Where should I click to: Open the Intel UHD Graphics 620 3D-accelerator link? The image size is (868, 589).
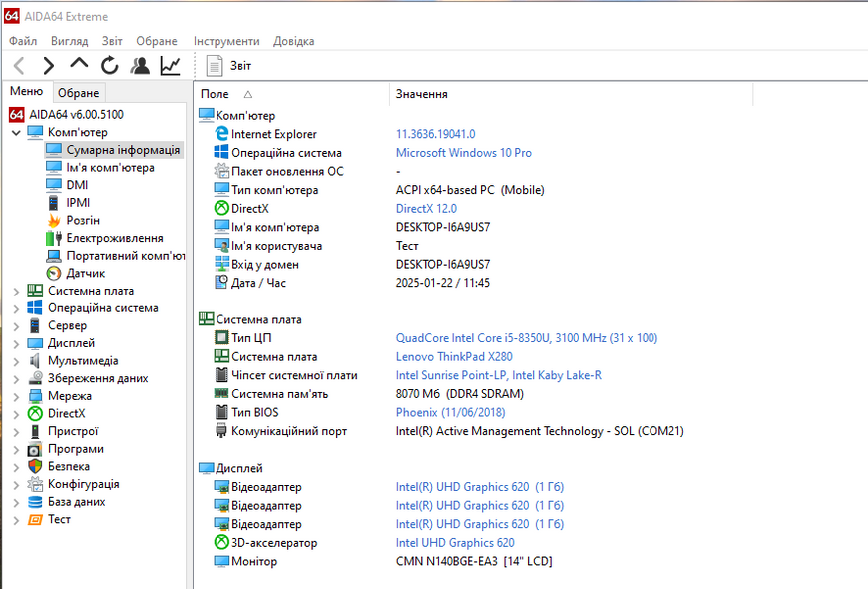[455, 543]
